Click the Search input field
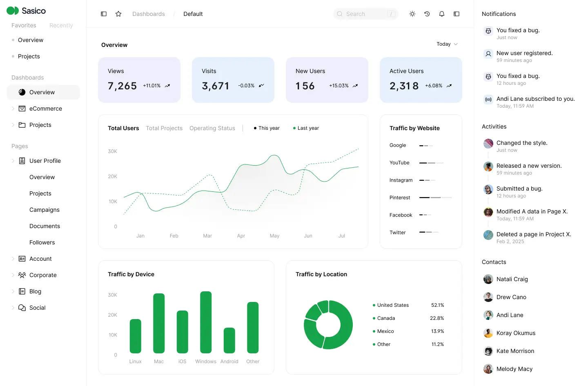588x386 pixels. pyautogui.click(x=365, y=14)
